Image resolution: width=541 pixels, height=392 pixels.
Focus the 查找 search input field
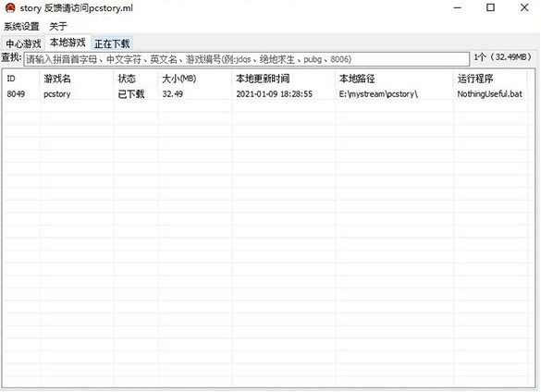tap(246, 59)
